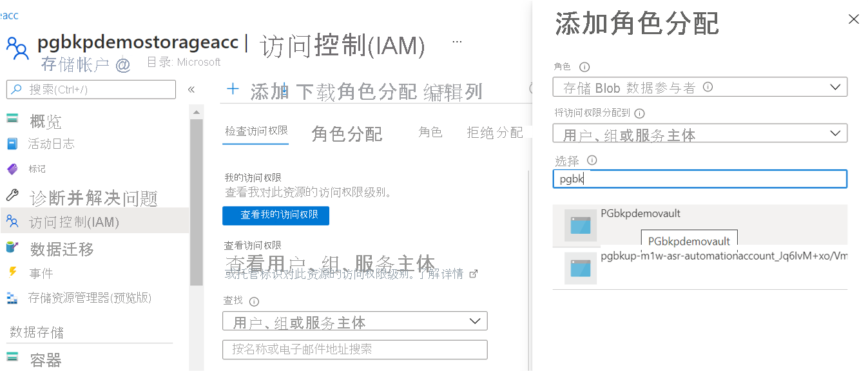Open the 了解详情 link
The height and width of the screenshot is (371, 868).
[x=451, y=274]
